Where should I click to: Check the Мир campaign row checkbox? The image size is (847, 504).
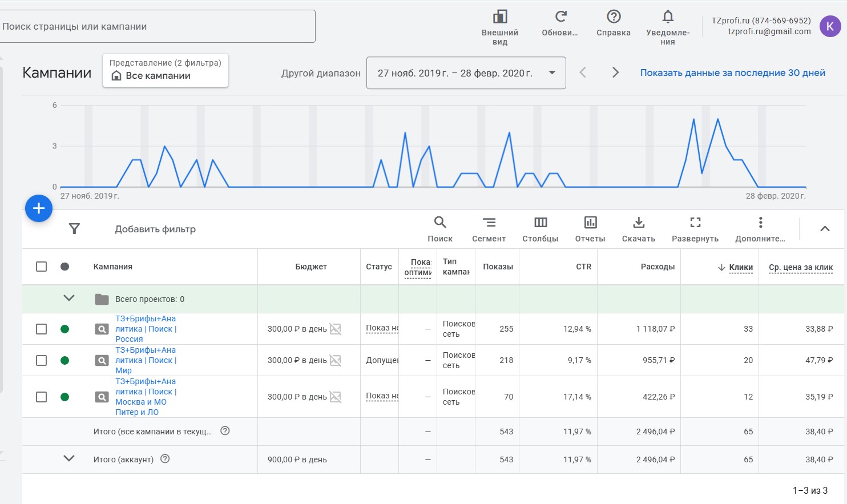(x=41, y=360)
